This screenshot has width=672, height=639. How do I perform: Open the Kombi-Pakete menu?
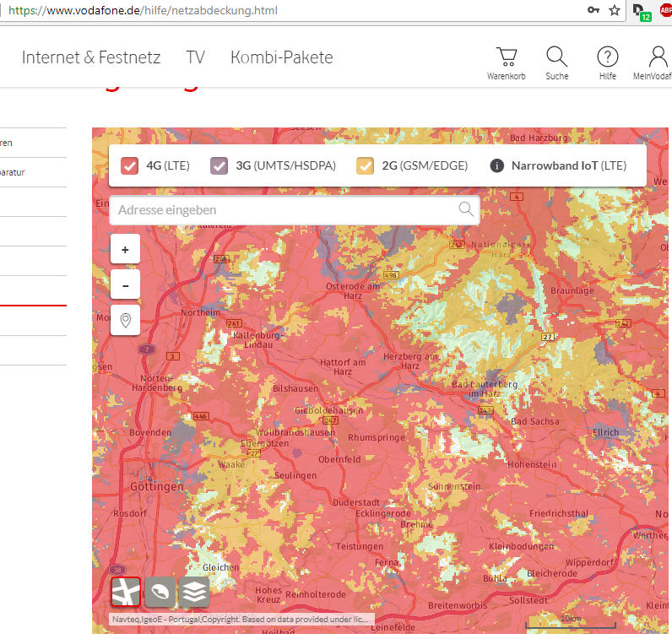tap(281, 57)
